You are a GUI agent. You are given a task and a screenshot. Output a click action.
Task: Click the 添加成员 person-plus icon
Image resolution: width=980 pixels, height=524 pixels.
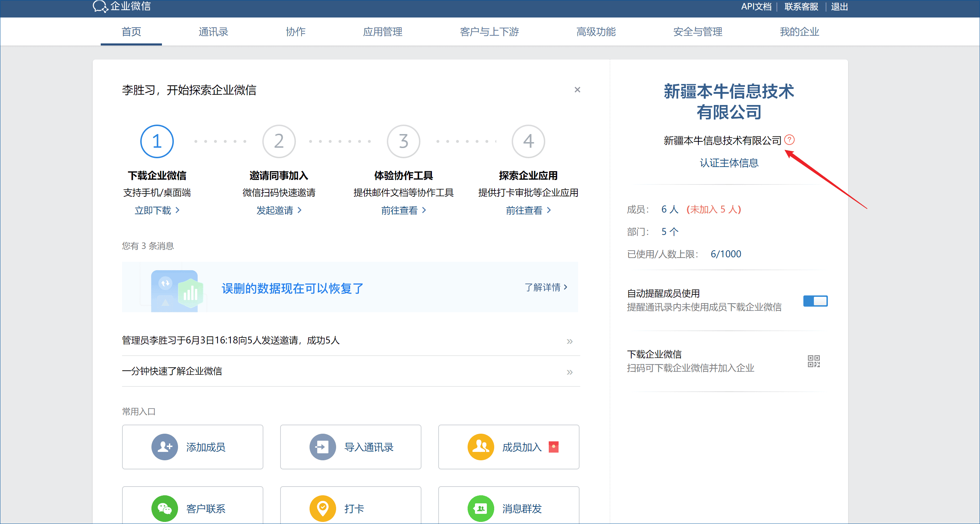(164, 447)
